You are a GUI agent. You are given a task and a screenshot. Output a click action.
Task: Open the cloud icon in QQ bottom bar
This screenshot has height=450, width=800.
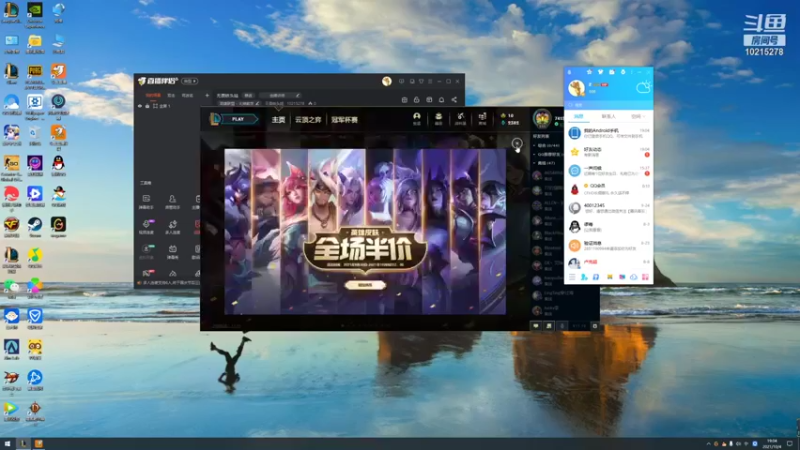pyautogui.click(x=633, y=277)
